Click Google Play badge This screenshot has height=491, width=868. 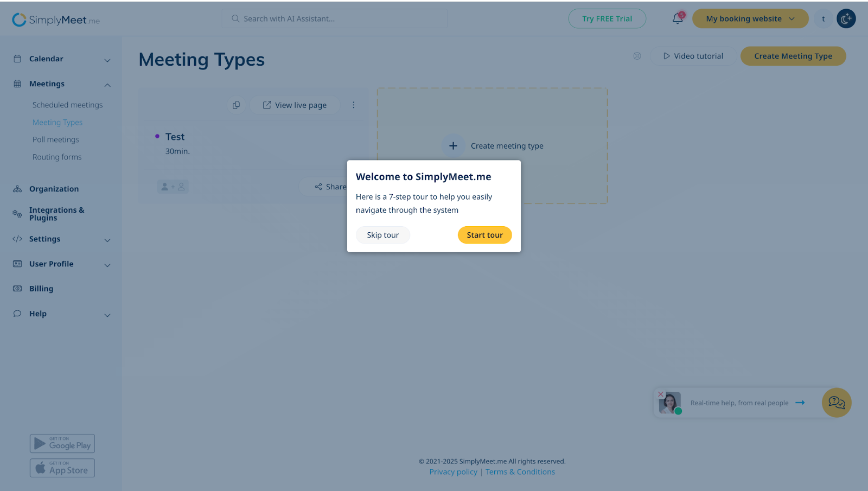pyautogui.click(x=62, y=443)
